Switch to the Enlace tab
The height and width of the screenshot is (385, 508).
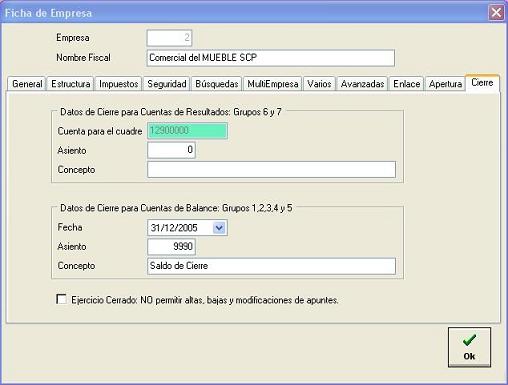(406, 84)
